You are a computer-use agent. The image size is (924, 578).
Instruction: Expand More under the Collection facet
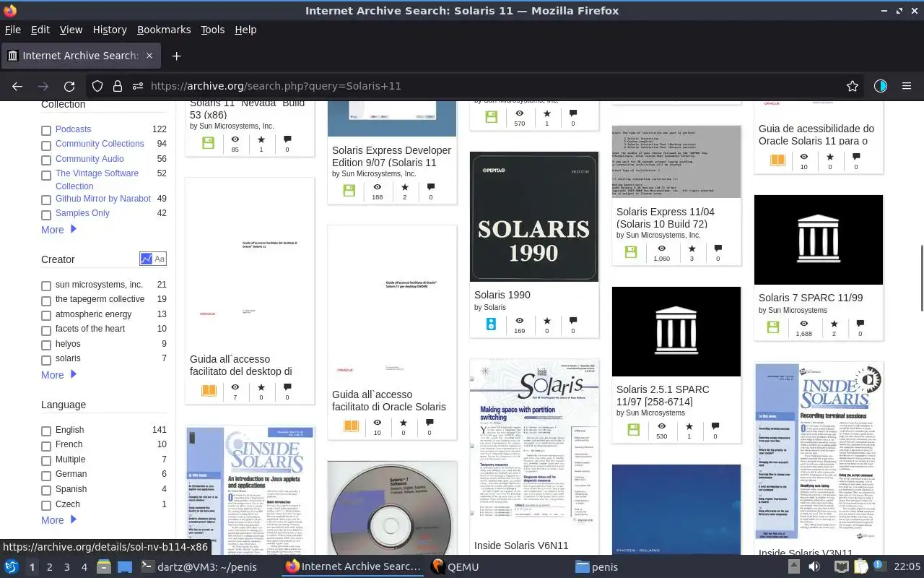click(58, 230)
